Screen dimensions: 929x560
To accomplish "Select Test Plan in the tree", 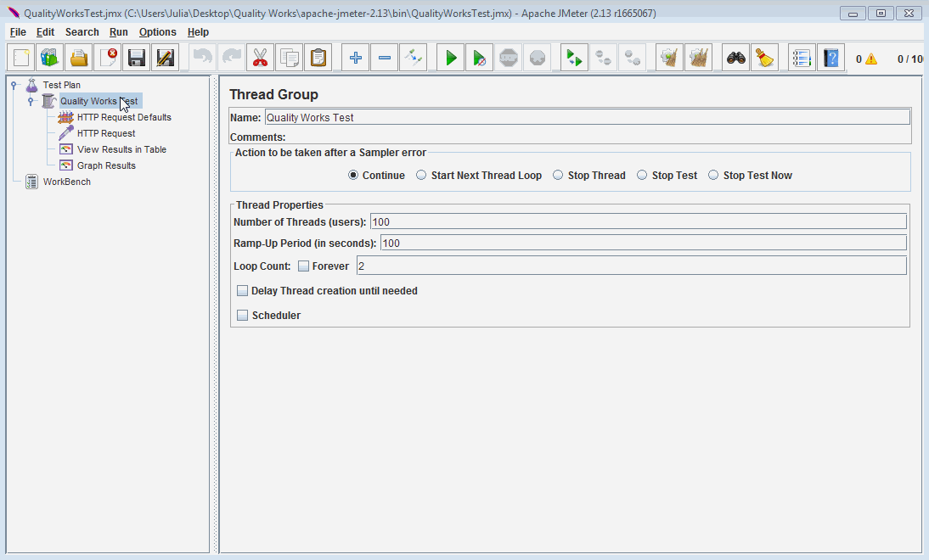I will pos(62,85).
